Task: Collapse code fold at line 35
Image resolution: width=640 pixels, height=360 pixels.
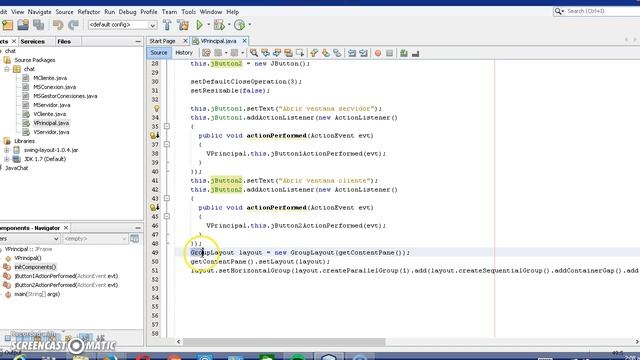Action: 167,127
